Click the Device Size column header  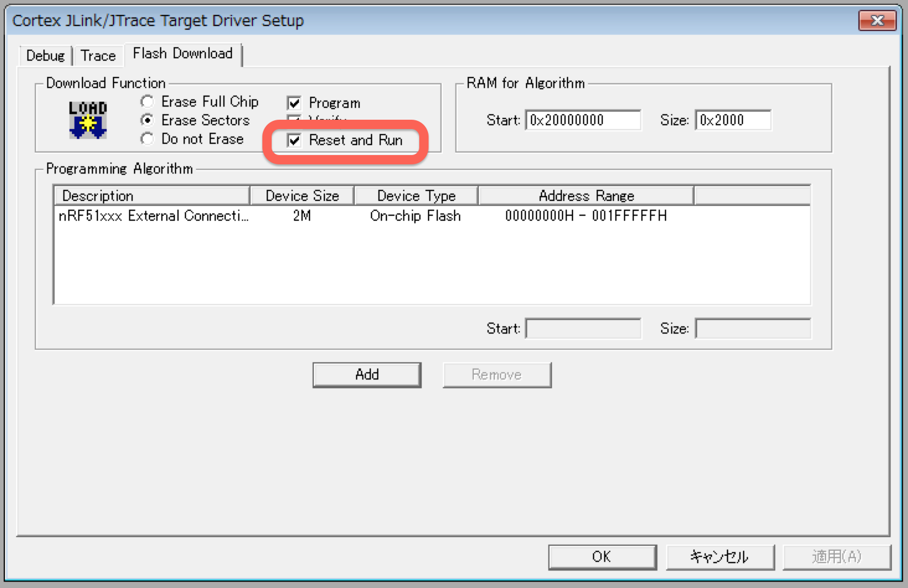pos(302,196)
